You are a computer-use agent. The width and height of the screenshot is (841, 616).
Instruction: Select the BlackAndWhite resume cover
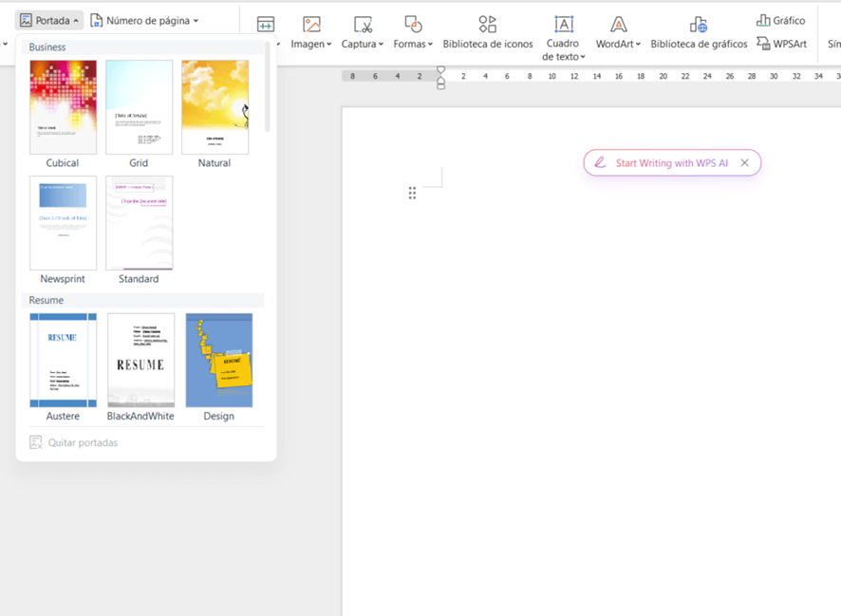(x=140, y=361)
